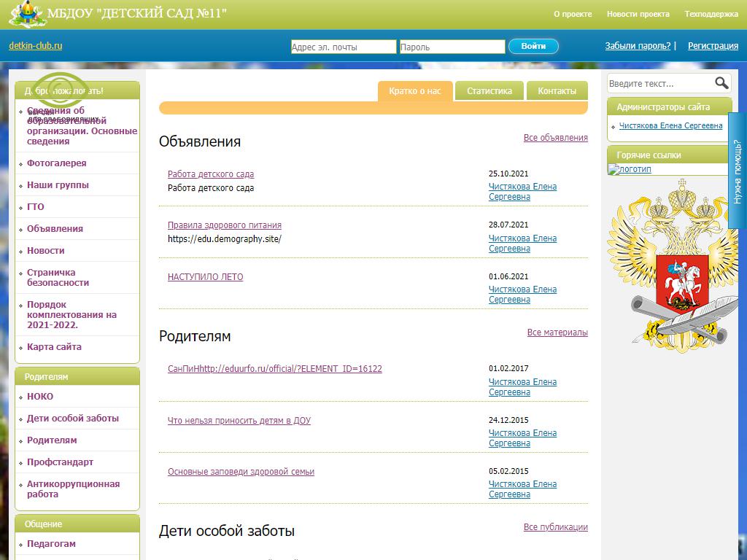747x560 pixels.
Task: Open the 'Нужна помощь?' side tab
Action: click(x=738, y=171)
